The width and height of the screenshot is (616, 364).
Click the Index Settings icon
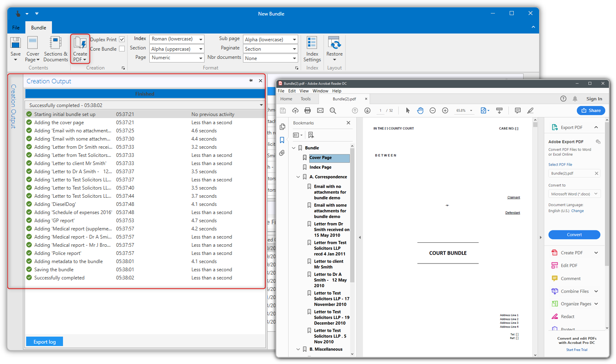click(x=312, y=44)
